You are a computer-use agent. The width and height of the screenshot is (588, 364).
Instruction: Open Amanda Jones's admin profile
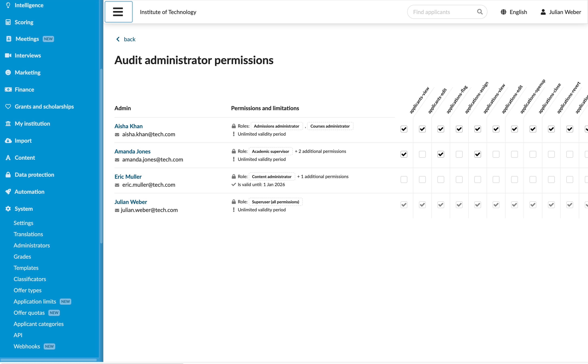pyautogui.click(x=132, y=151)
